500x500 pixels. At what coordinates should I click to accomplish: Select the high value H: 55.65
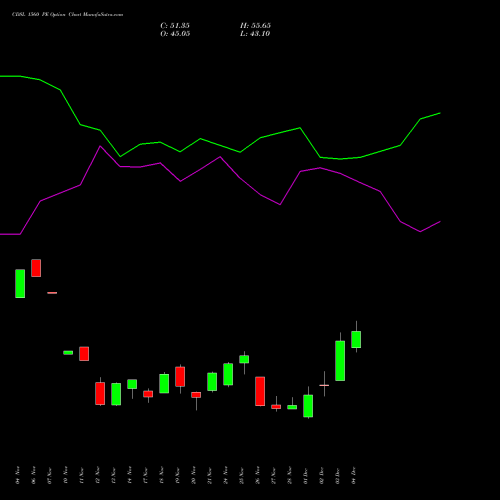click(255, 26)
